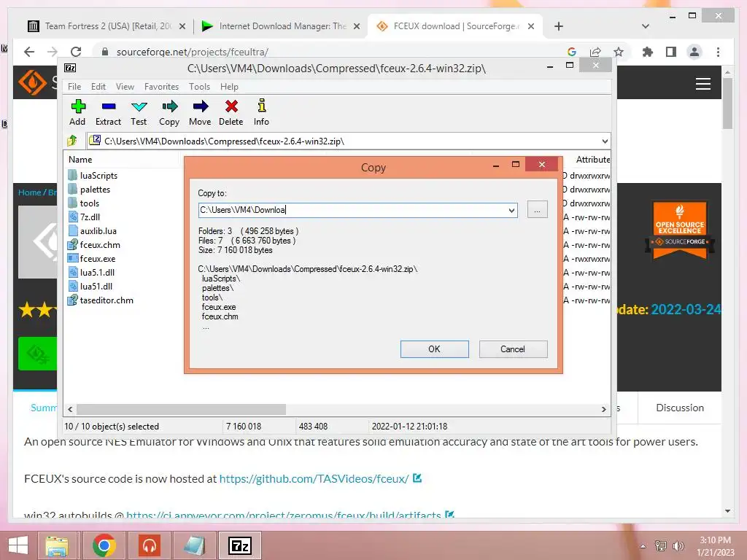747x560 pixels.
Task: Open Chrome three-dot menu
Action: click(718, 52)
